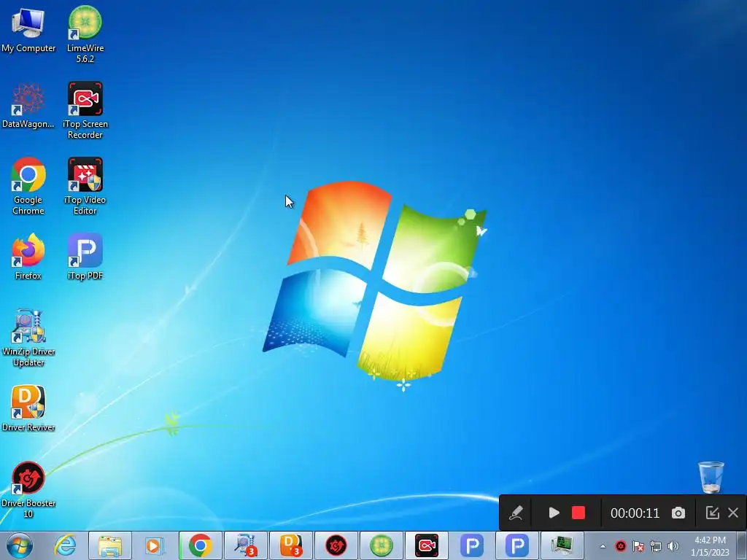Image resolution: width=747 pixels, height=560 pixels.
Task: Resume recording with the play button
Action: click(554, 513)
